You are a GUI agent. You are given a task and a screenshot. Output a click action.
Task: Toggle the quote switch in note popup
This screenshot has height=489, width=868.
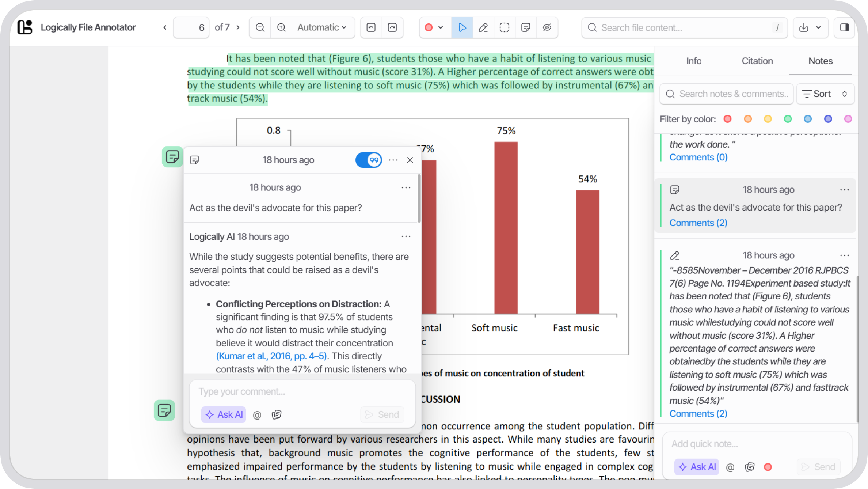[369, 160]
